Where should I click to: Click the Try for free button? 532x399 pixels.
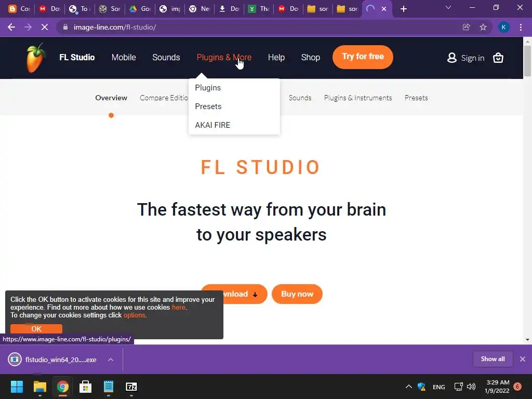pos(363,57)
